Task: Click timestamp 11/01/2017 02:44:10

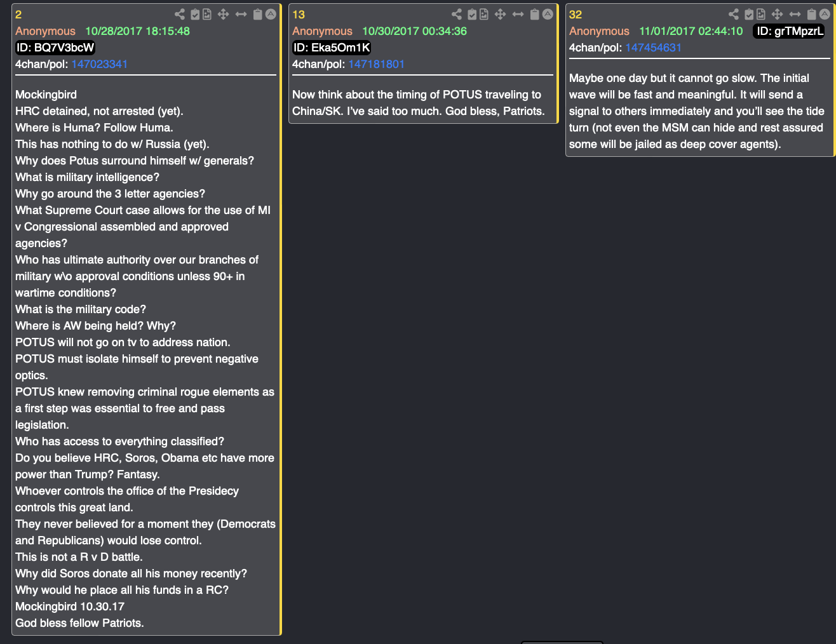Action: pos(691,31)
